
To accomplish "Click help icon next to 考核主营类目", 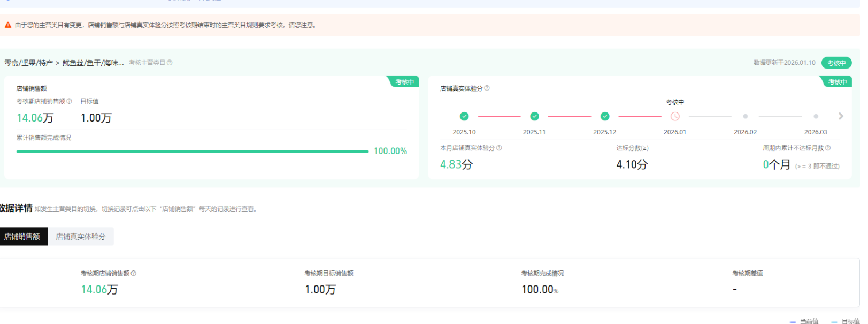I will coord(170,63).
